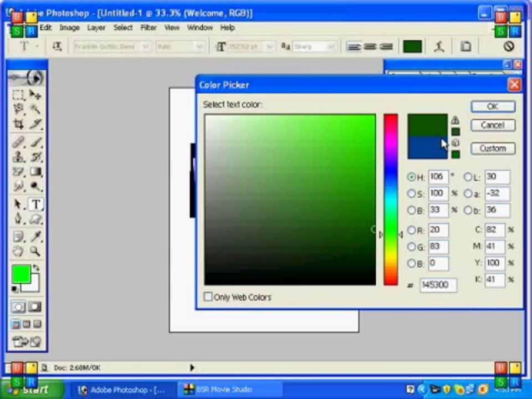Select the Lab a radio button
Viewport: 532px width, 399px height.
pos(468,193)
